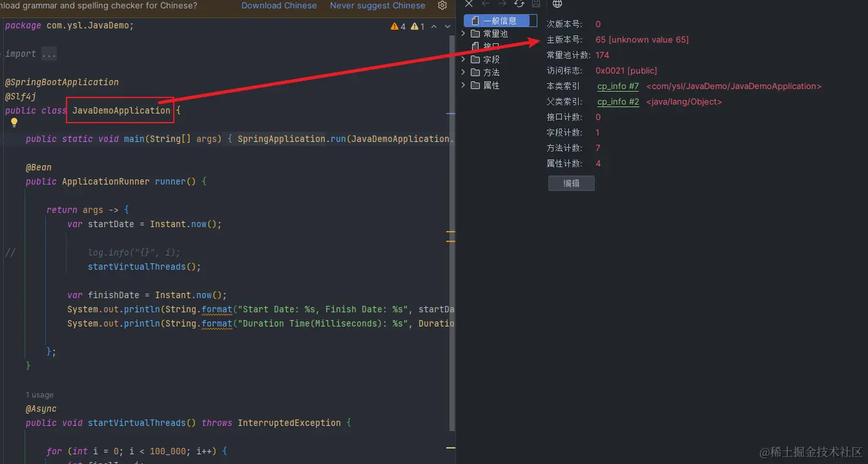Click the 字段计数 value 1
Image resolution: width=868 pixels, height=464 pixels.
pos(598,132)
